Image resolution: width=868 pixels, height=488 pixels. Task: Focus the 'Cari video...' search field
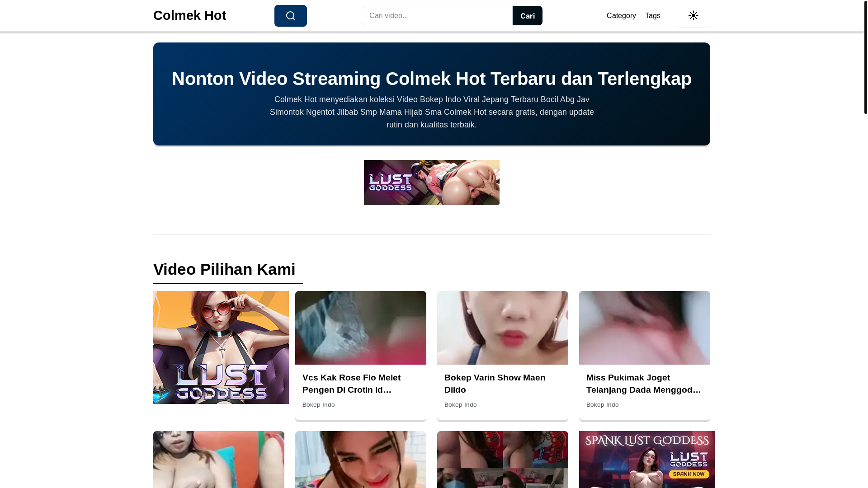(437, 16)
